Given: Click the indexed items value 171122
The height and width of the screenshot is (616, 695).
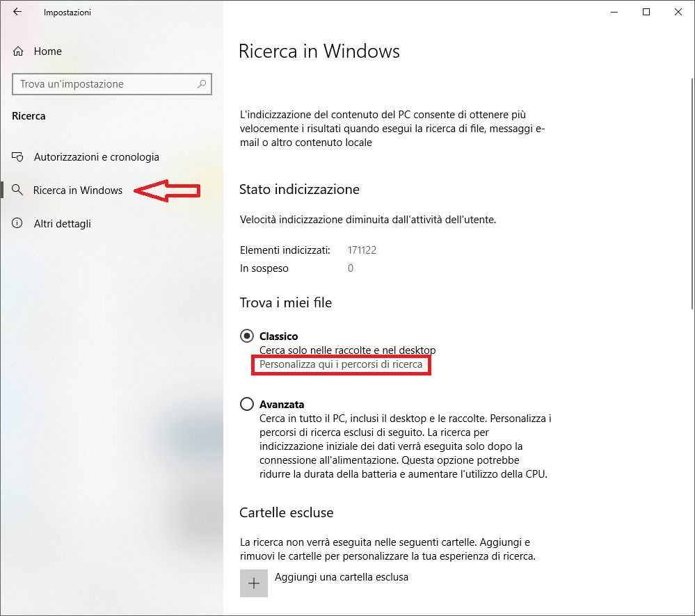Looking at the screenshot, I should pos(362,250).
